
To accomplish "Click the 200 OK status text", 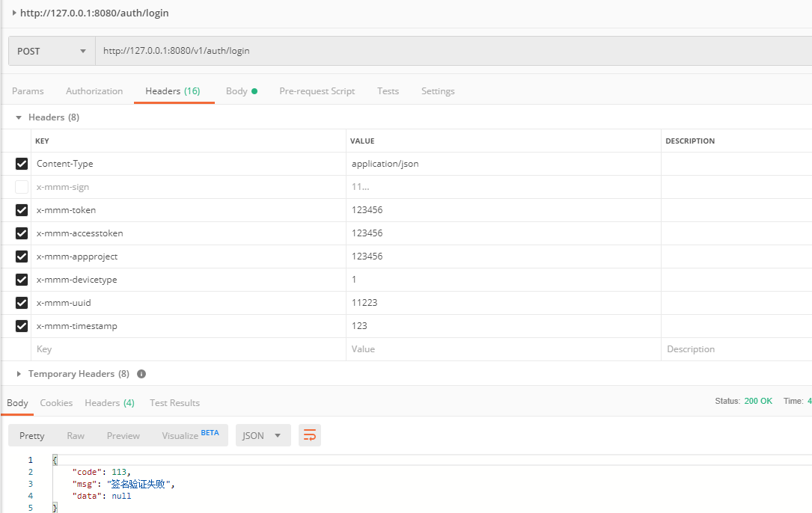I will pos(758,401).
